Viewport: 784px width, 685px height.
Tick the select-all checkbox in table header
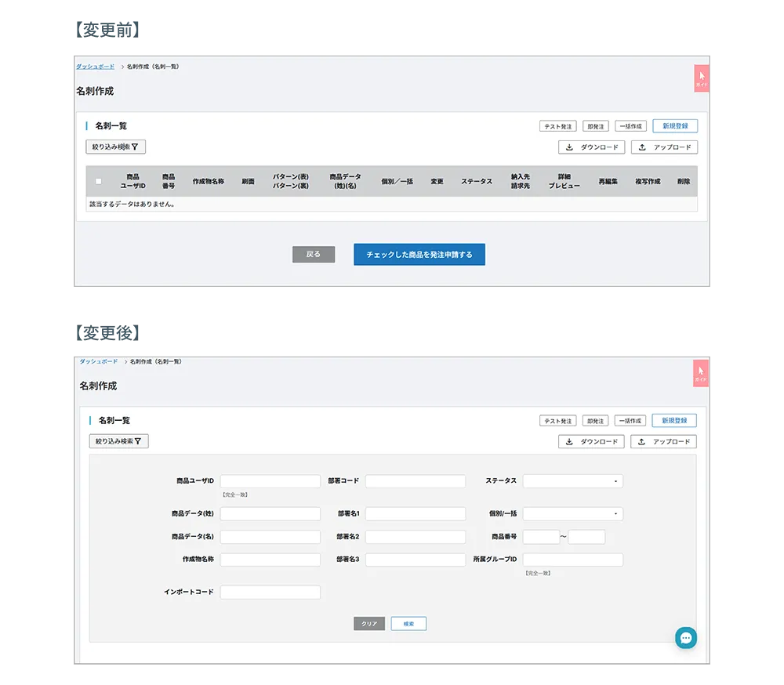[99, 182]
